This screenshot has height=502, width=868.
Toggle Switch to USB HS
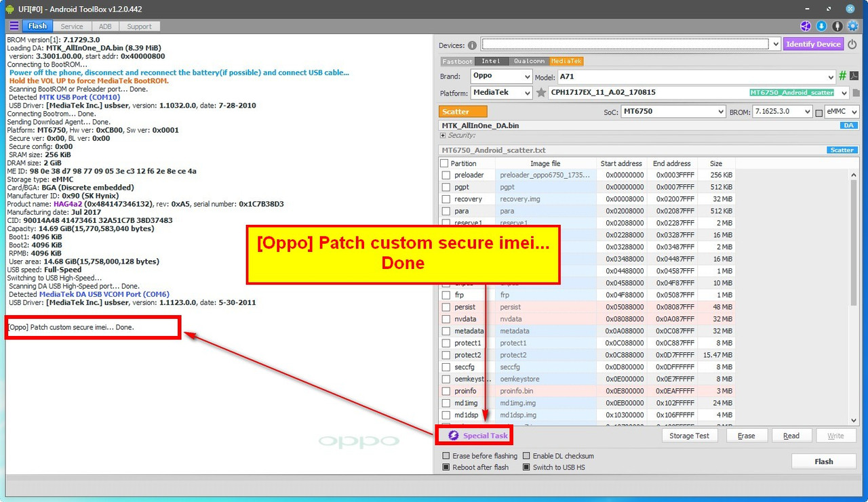click(x=527, y=467)
